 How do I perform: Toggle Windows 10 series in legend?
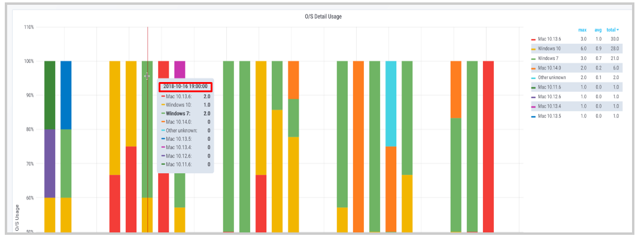pyautogui.click(x=549, y=49)
